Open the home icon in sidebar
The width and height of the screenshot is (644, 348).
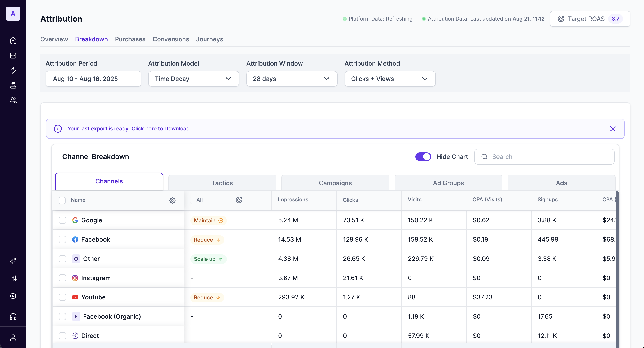coord(13,40)
